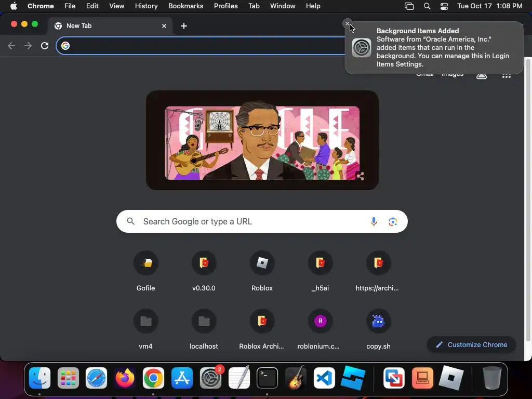The height and width of the screenshot is (399, 532).
Task: Go forward to the next page
Action: (x=28, y=46)
